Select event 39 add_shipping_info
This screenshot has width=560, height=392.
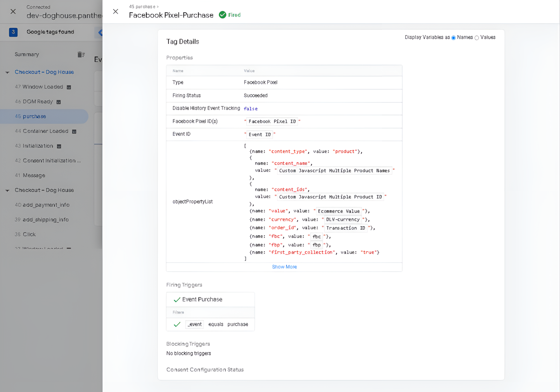pyautogui.click(x=42, y=220)
